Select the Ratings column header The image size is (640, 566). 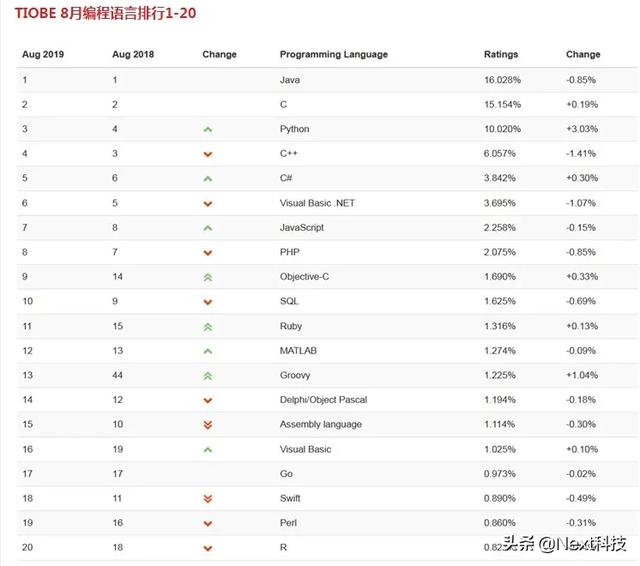point(501,54)
